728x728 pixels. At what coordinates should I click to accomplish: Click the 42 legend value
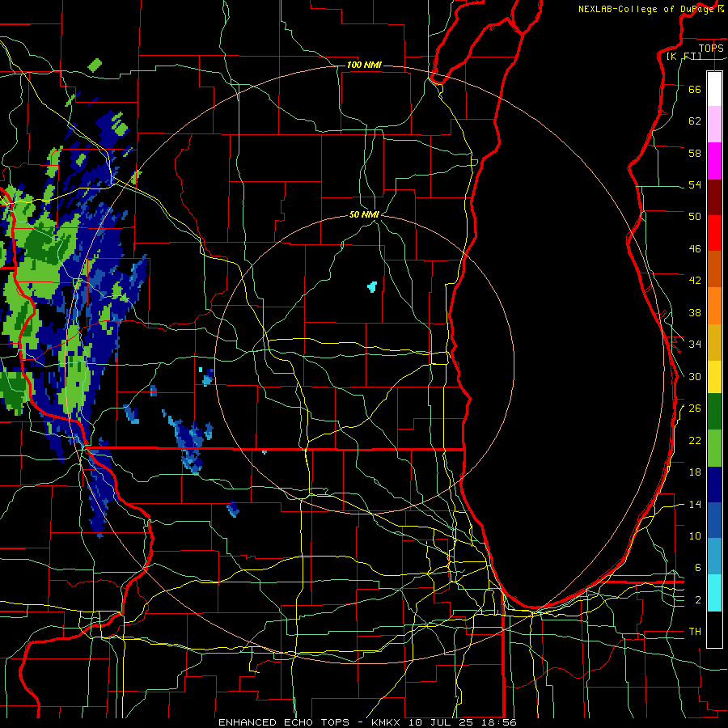[695, 281]
